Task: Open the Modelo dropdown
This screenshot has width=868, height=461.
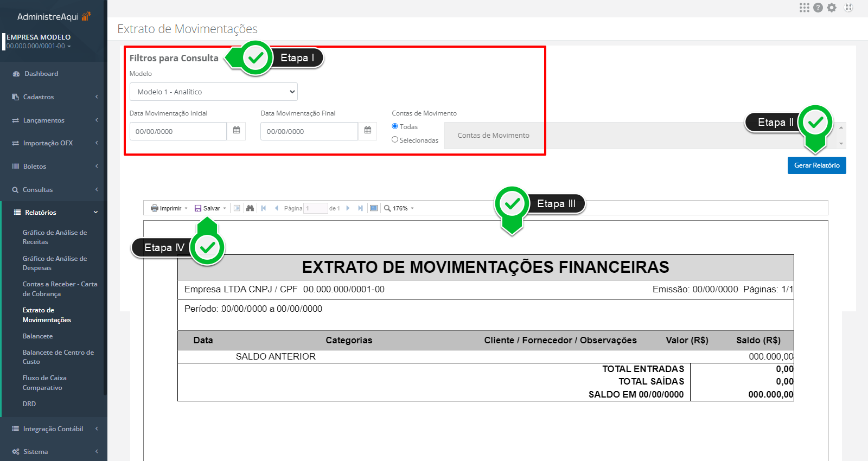Action: click(213, 92)
